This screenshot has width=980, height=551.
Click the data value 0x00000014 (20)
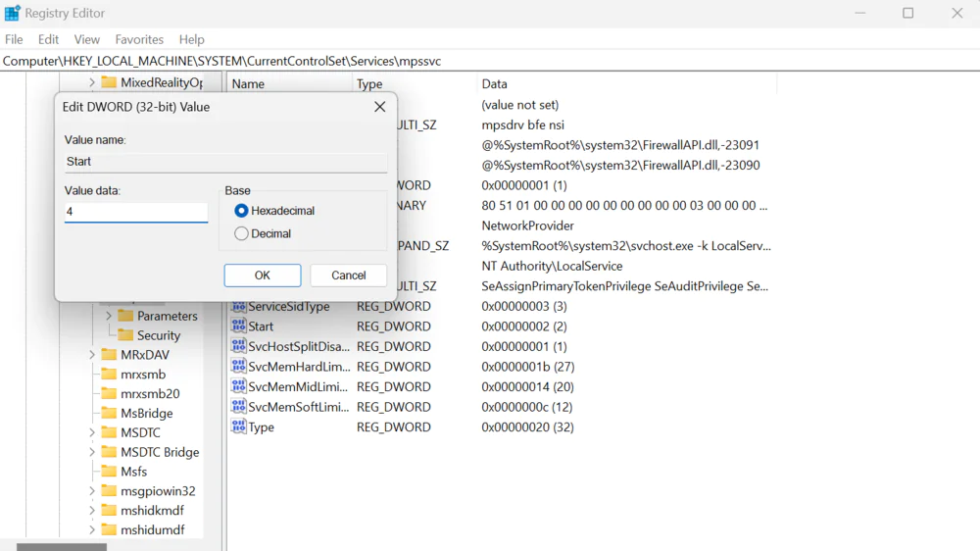527,386
